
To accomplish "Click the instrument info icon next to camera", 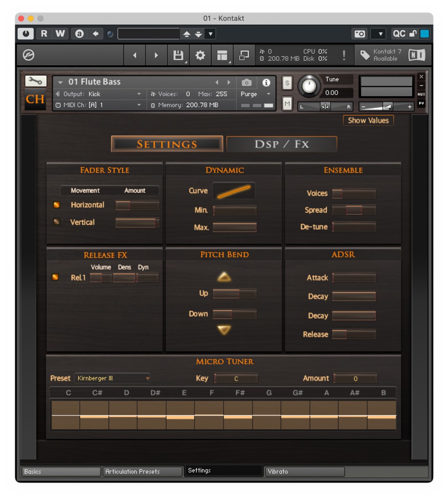I will coord(266,82).
